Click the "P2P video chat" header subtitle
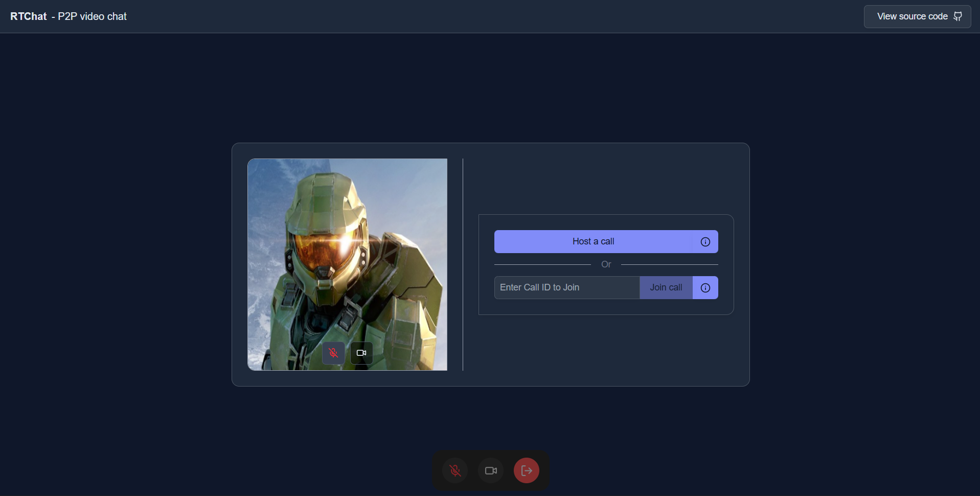Viewport: 980px width, 496px height. pos(92,16)
